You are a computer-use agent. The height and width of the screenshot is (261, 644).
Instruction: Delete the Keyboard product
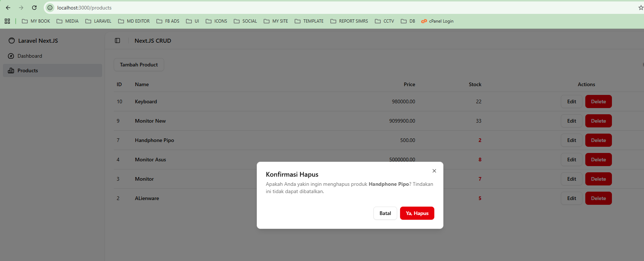coord(598,101)
